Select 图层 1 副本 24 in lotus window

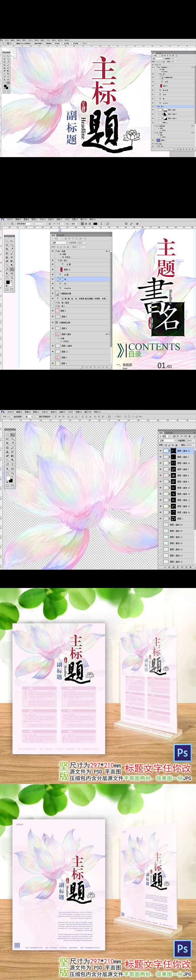[176, 525]
